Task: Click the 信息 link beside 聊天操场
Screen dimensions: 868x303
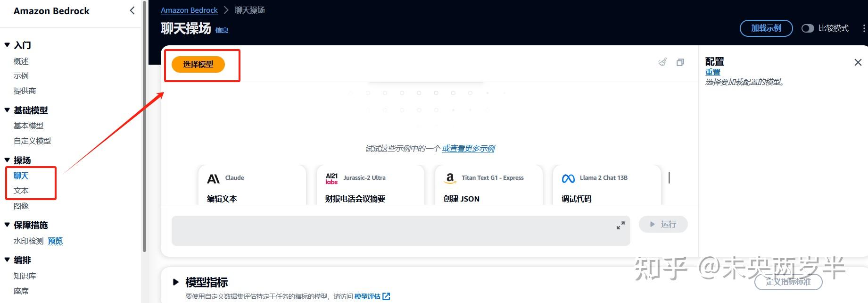Action: [x=222, y=30]
